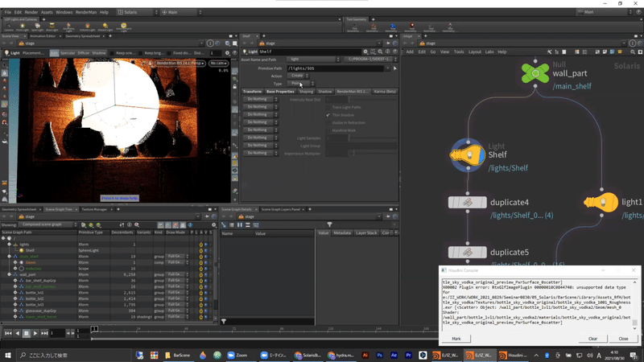This screenshot has width=644, height=362.
Task: Click the duplicate4 node icon
Action: coord(466,203)
